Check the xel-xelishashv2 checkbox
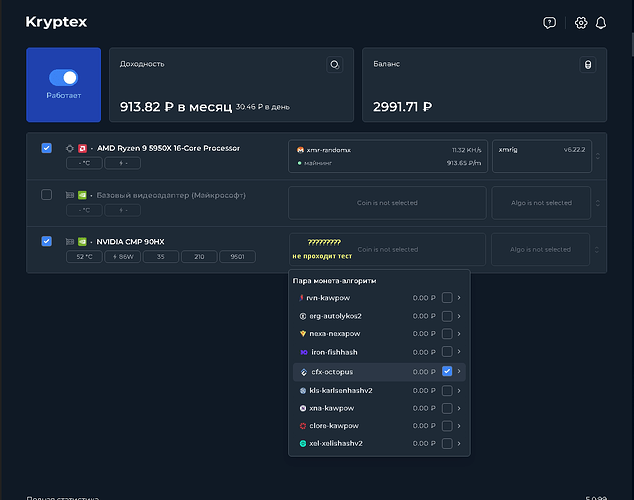Viewport: 634px width, 500px height. [447, 443]
